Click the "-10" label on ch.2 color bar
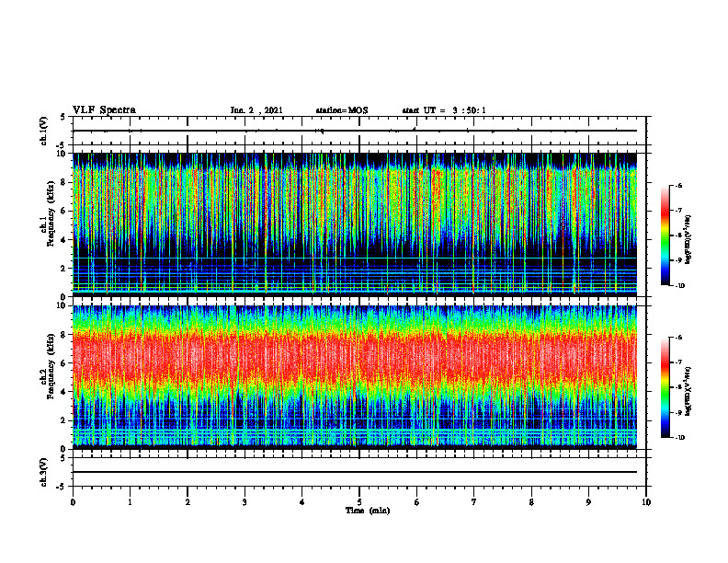This screenshot has width=728, height=563. click(x=680, y=438)
